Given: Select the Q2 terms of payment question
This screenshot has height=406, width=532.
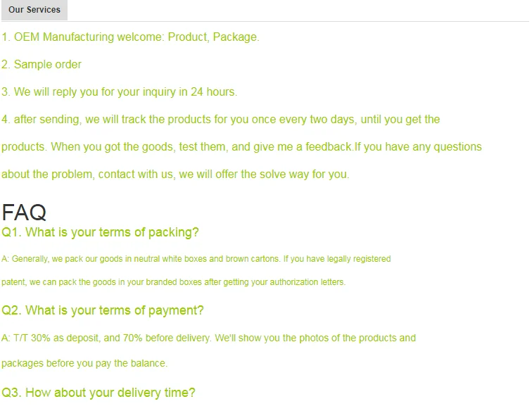Looking at the screenshot, I should (x=103, y=310).
